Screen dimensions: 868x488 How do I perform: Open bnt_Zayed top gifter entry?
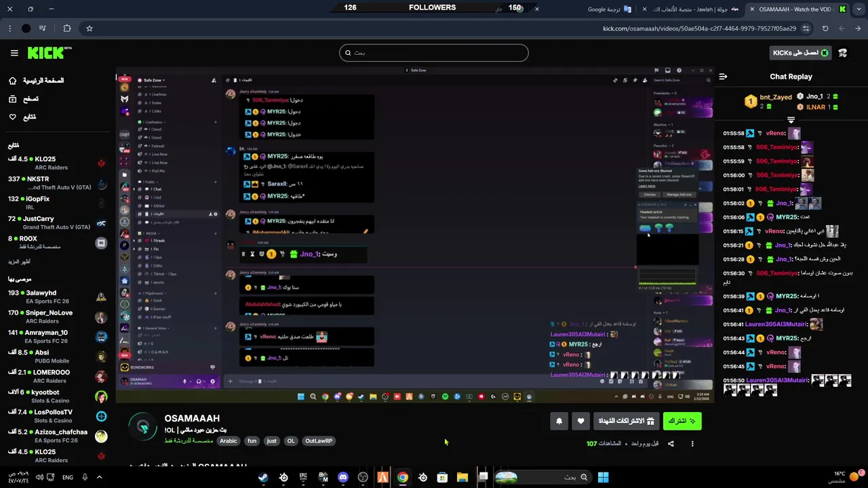[x=769, y=102]
